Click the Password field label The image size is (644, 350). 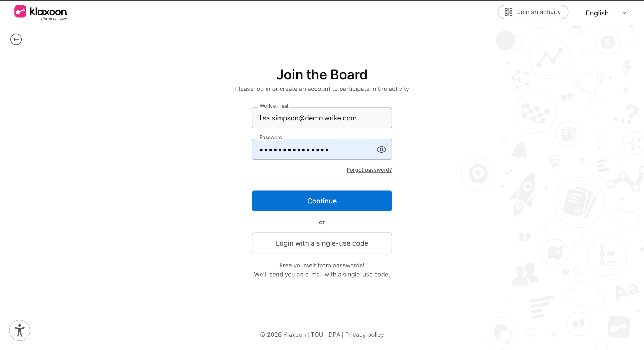[271, 137]
